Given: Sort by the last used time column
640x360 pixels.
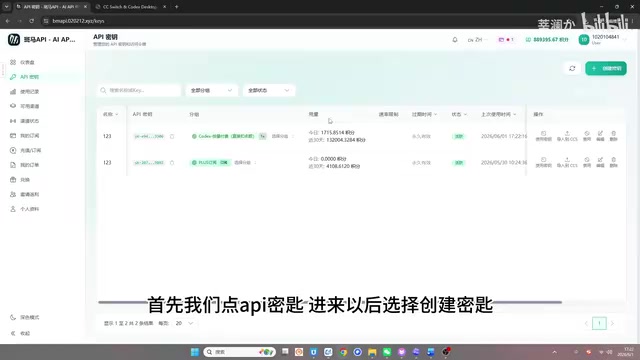Looking at the screenshot, I should [498, 114].
